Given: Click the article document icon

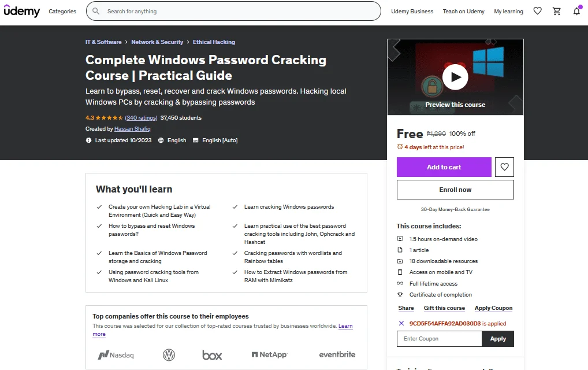Looking at the screenshot, I should click(400, 250).
